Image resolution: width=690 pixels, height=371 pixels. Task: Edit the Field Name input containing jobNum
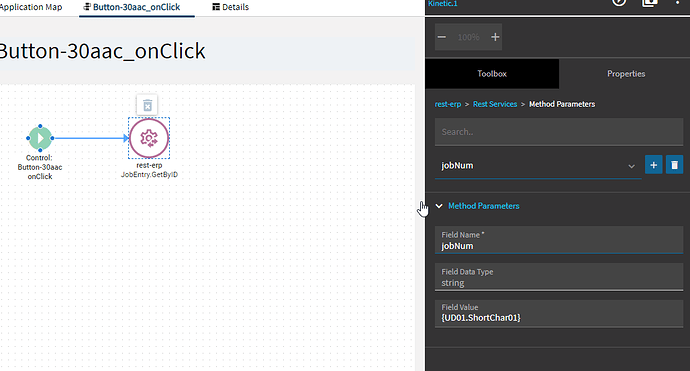(559, 240)
